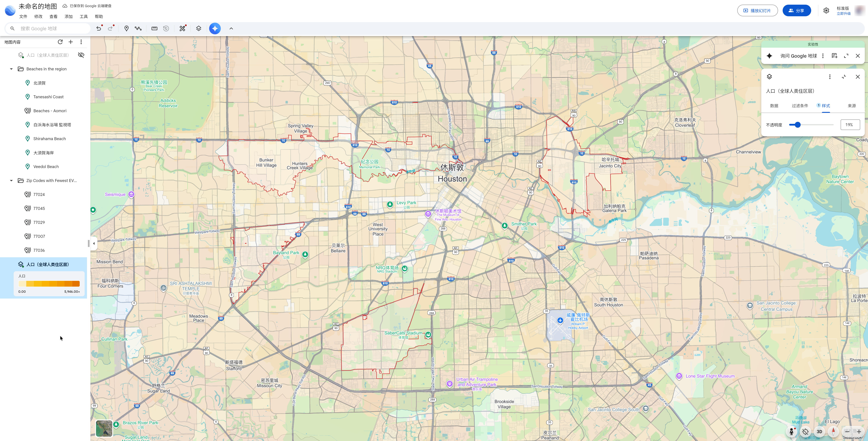Open the map layers toolbar icon
868x441 pixels.
pyautogui.click(x=199, y=29)
